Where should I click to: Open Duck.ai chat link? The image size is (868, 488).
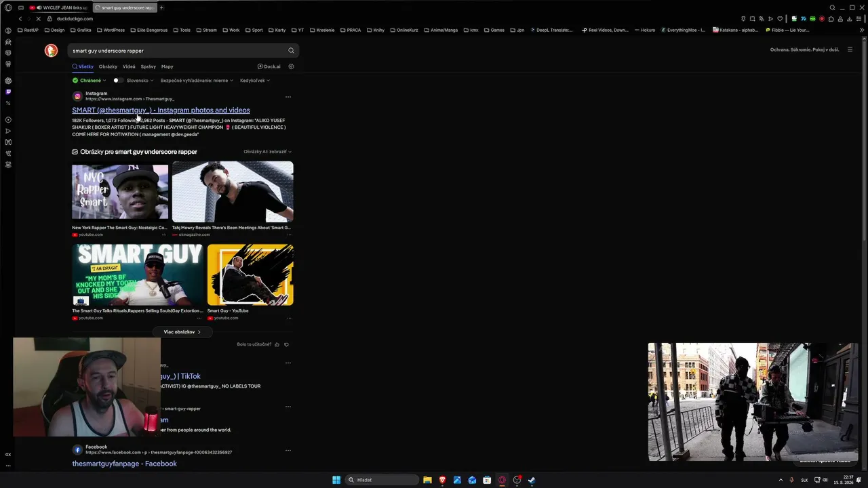pos(269,66)
